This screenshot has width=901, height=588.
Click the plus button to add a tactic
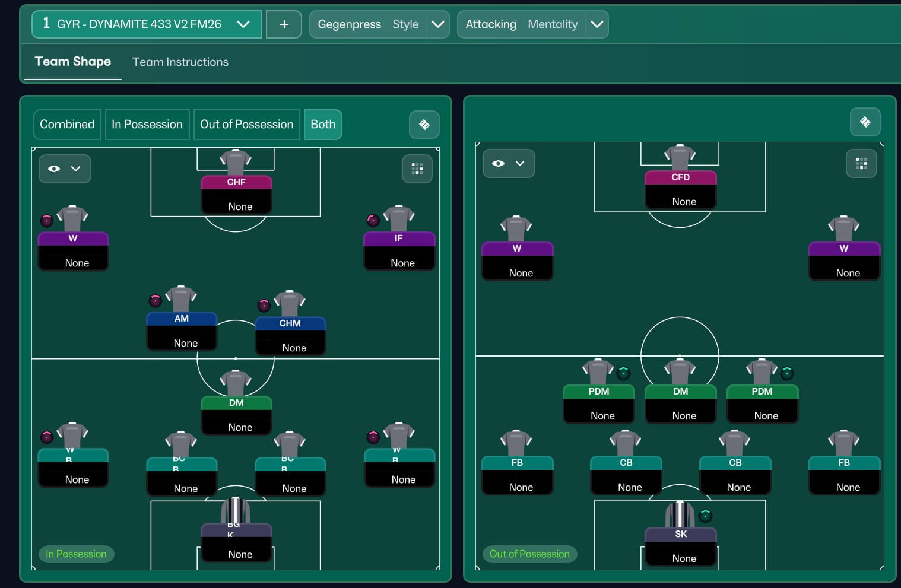tap(284, 24)
